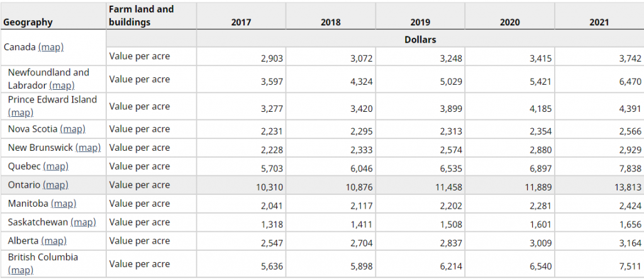Select Alberta 2017 value 2,547

[272, 243]
